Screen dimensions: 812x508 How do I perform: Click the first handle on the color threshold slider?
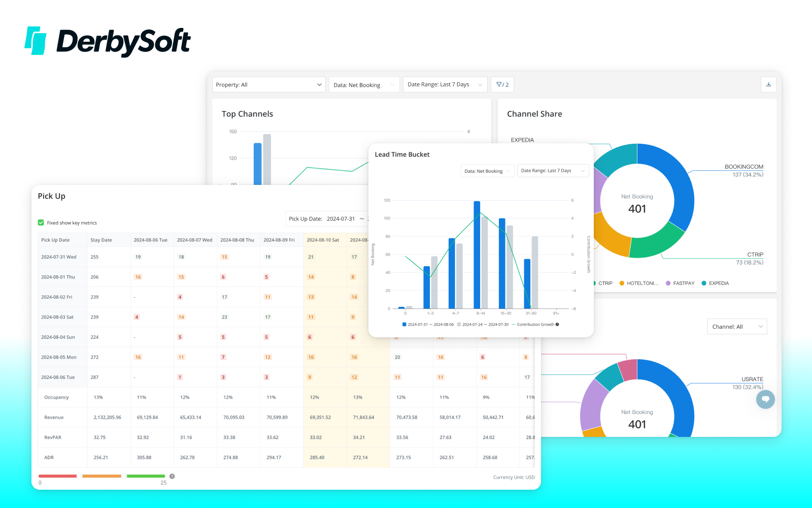click(x=80, y=476)
